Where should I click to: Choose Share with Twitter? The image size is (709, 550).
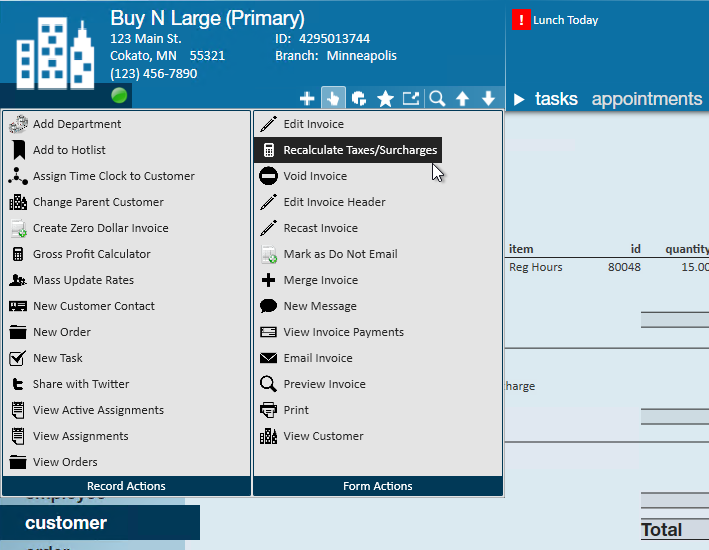coord(127,384)
